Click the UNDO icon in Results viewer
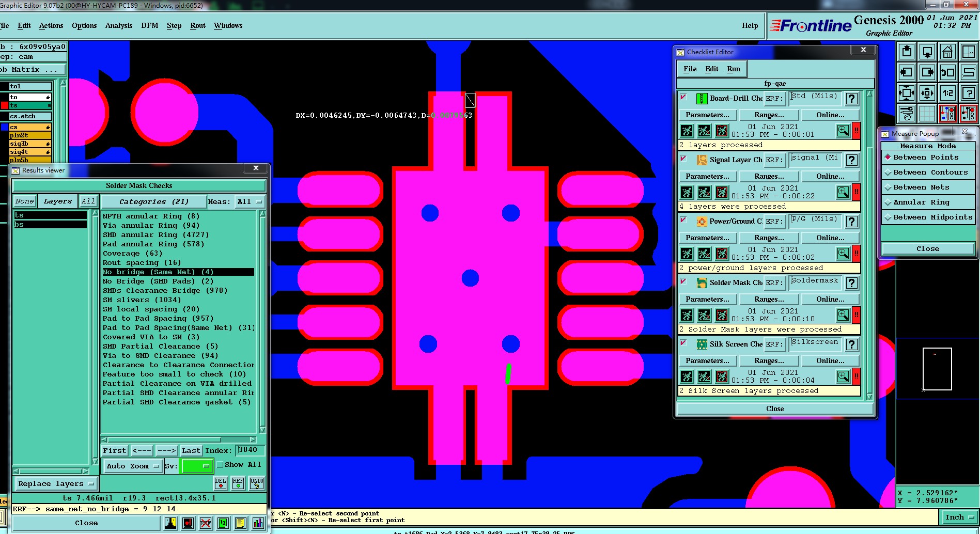980x534 pixels. pos(257,483)
